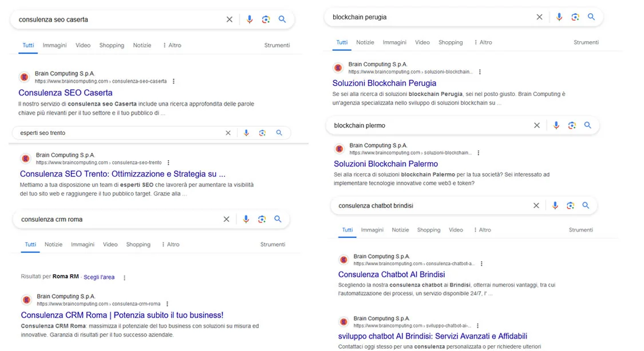The height and width of the screenshot is (351, 644).
Task: Open options for consulenza-crm-roma result
Action: (x=167, y=304)
